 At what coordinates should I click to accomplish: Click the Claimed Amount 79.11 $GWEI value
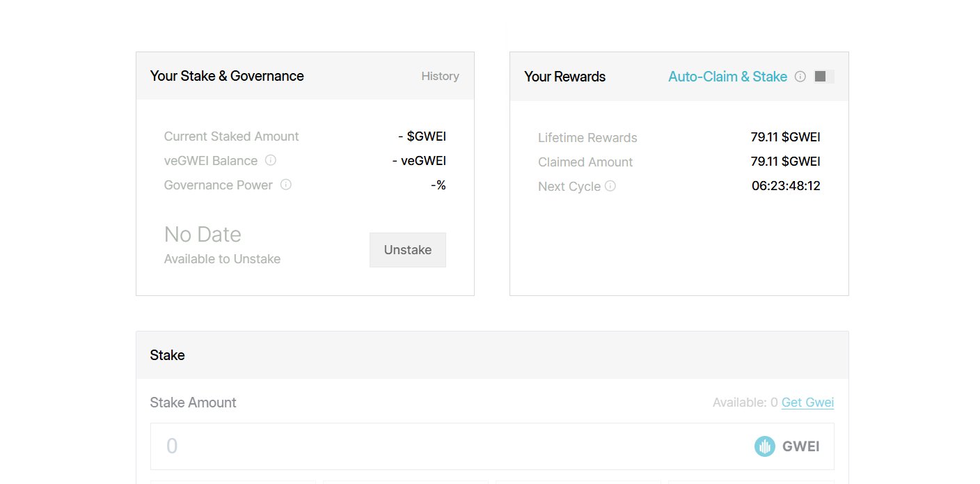pyautogui.click(x=785, y=162)
